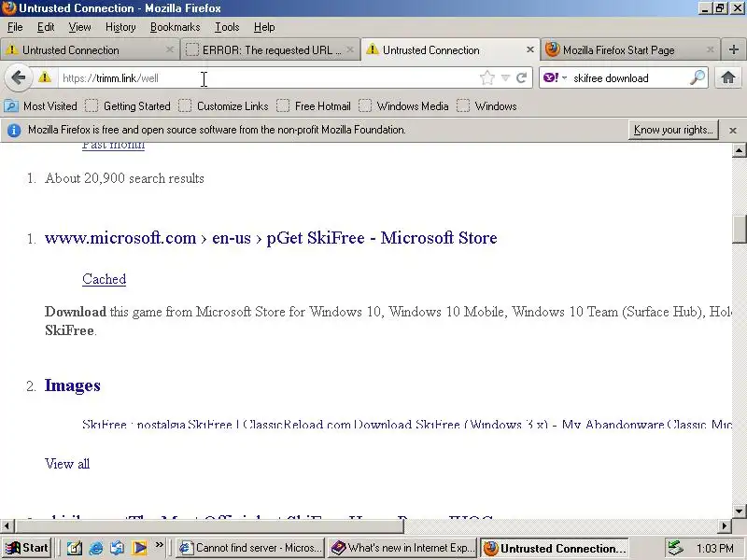The height and width of the screenshot is (560, 747).
Task: Open the Customize Links bookmark
Action: (223, 105)
